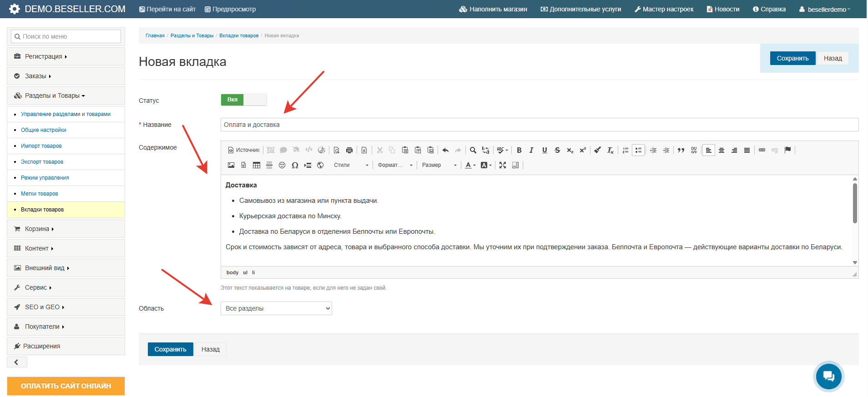Screen dimensions: 868x397
Task: Apply strikethrough formatting
Action: click(x=557, y=150)
